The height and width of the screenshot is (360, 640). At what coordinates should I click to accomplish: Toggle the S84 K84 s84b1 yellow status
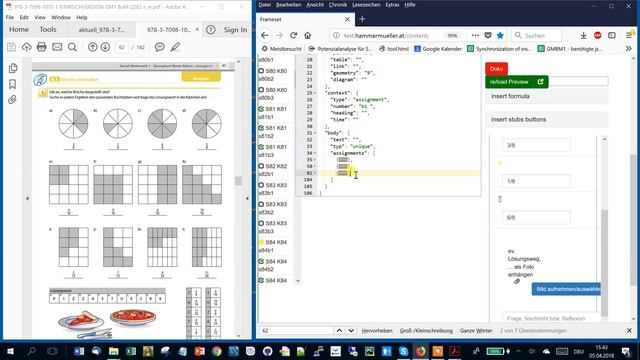[x=261, y=242]
